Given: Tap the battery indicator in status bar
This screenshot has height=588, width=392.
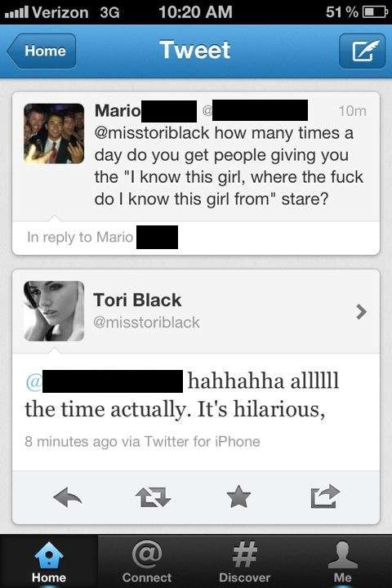Looking at the screenshot, I should coord(374,12).
